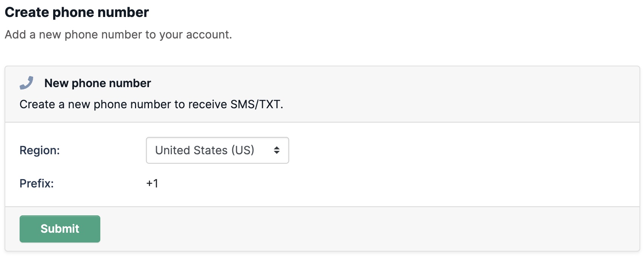The height and width of the screenshot is (261, 644).
Task: Click the receive SMS/TXT description text
Action: click(x=151, y=104)
